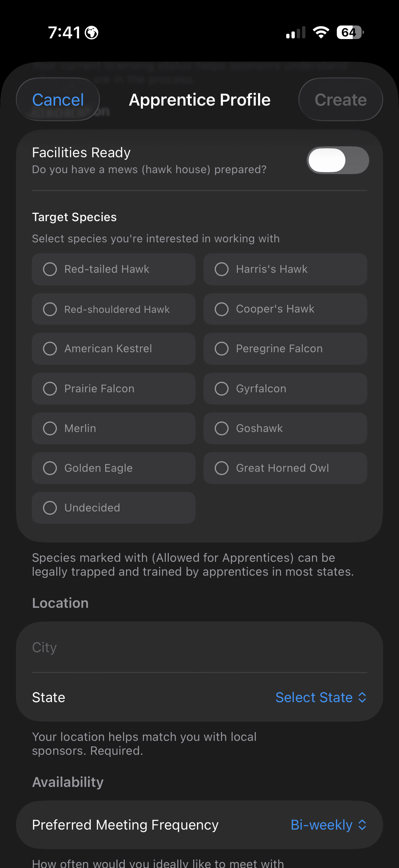Toggle the Facilities Ready switch
Screen dimensions: 399x868
[x=338, y=160]
